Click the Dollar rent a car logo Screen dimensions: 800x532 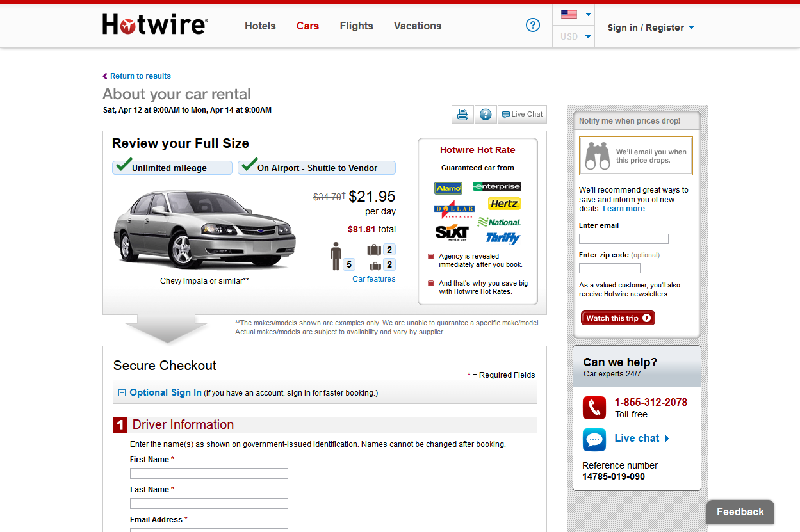click(x=454, y=209)
